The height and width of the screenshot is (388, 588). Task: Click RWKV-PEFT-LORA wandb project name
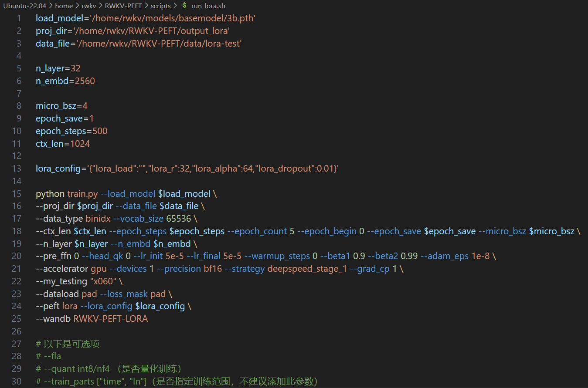click(111, 319)
